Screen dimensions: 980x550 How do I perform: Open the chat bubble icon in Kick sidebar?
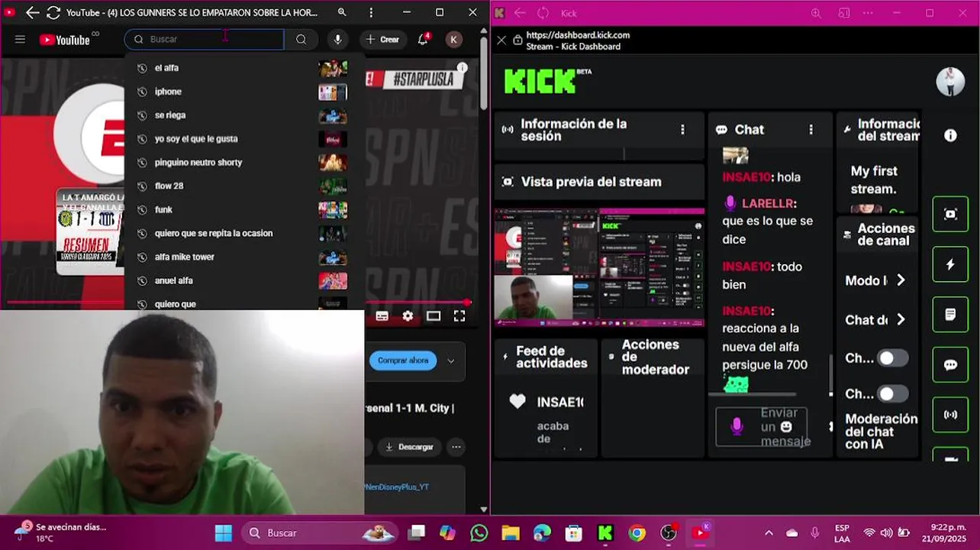950,364
